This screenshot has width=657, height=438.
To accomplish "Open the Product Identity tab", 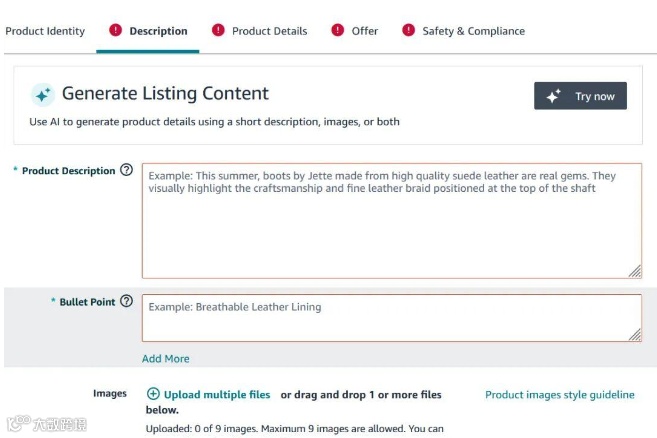I will tap(45, 31).
